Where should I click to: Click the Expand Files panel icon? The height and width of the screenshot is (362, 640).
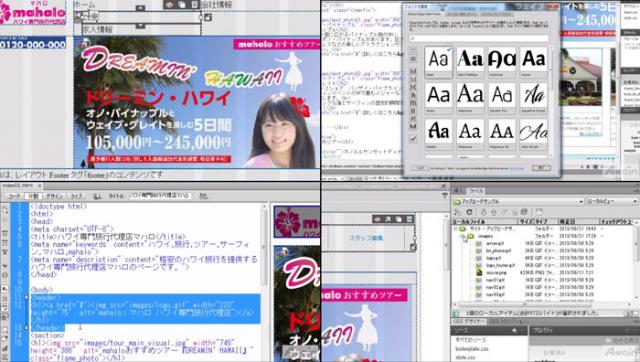click(x=539, y=212)
